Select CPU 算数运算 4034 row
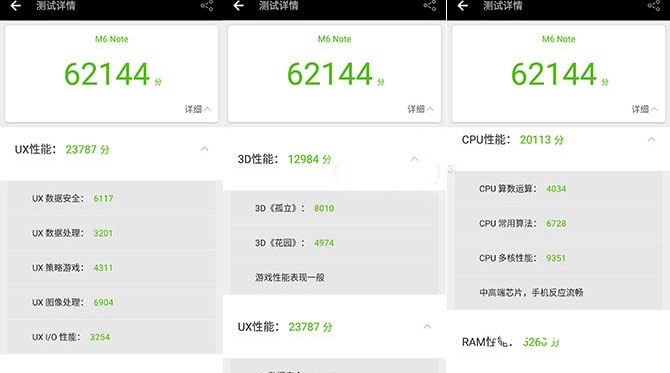 coord(558,188)
